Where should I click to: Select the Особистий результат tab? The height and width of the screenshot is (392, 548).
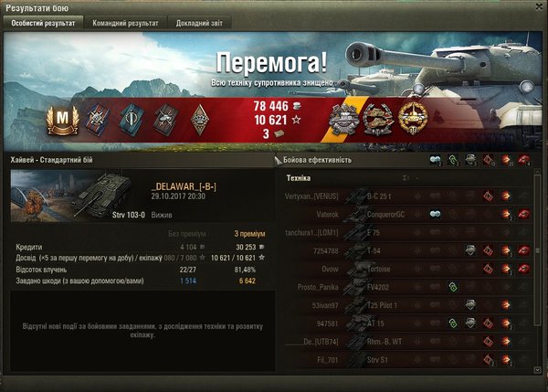tap(43, 23)
